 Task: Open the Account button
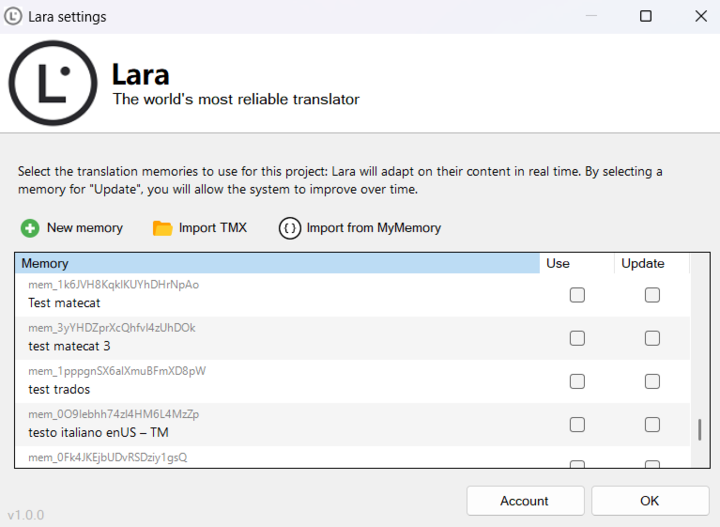pos(525,501)
